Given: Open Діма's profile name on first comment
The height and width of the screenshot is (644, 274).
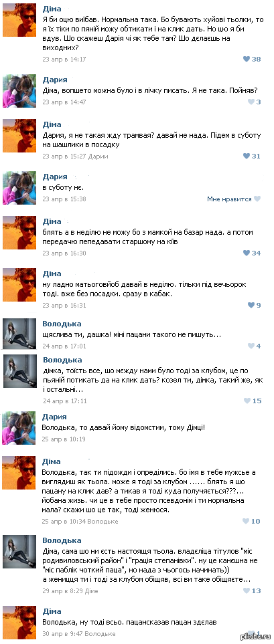Looking at the screenshot, I should (x=52, y=9).
